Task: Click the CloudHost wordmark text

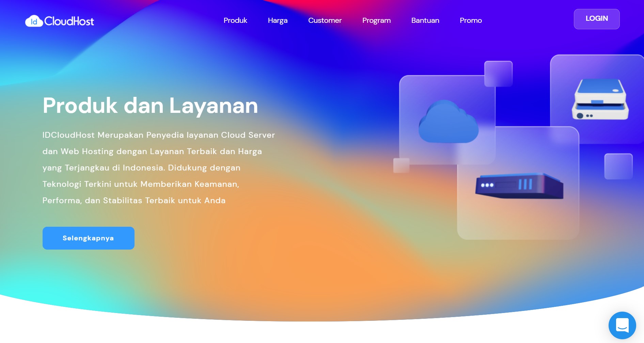Action: tap(69, 21)
